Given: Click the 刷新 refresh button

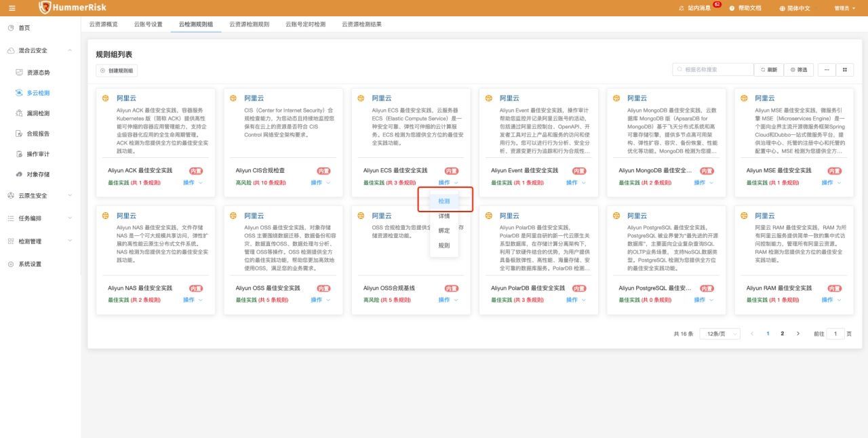Looking at the screenshot, I should coord(769,69).
